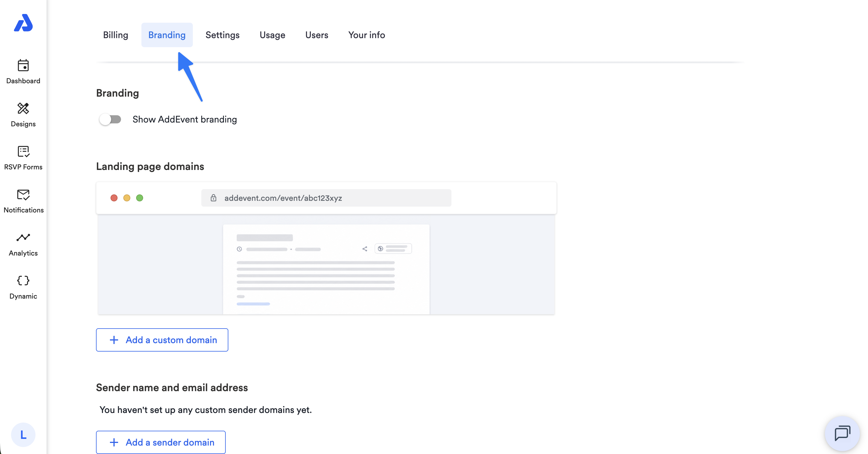The width and height of the screenshot is (868, 454).
Task: Click the plus icon on Add a sender domain
Action: pyautogui.click(x=114, y=442)
